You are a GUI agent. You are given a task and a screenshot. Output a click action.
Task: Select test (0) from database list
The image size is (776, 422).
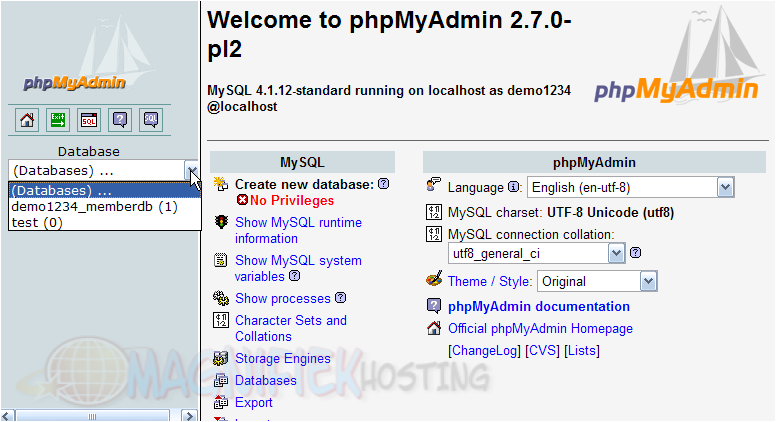(105, 223)
